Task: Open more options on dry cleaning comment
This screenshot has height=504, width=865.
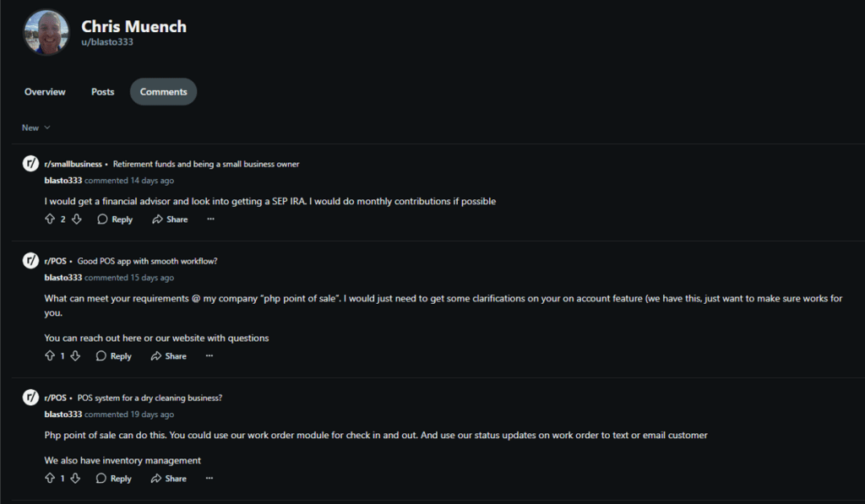Action: [209, 479]
